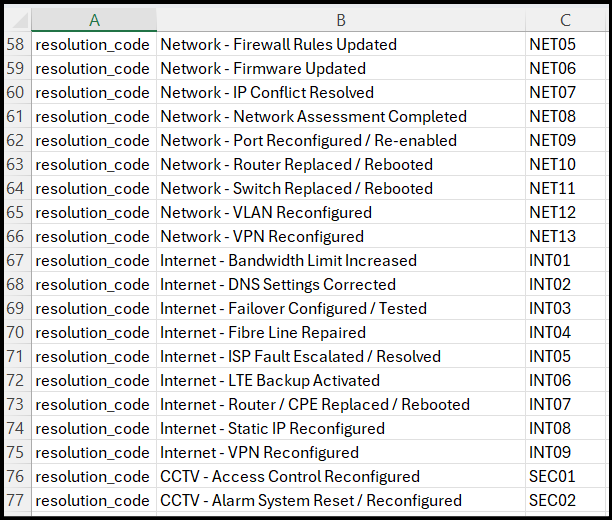Select resolution_code cell in row 72
Image resolution: width=612 pixels, height=520 pixels.
point(94,380)
